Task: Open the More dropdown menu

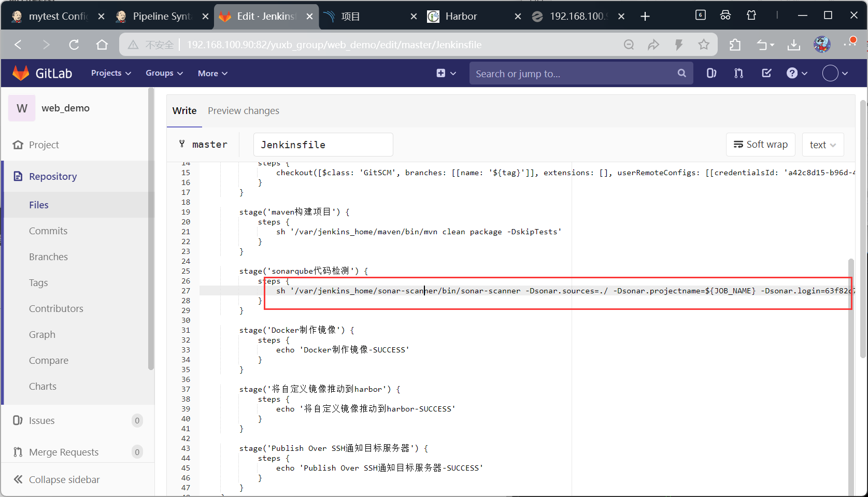Action: (212, 74)
